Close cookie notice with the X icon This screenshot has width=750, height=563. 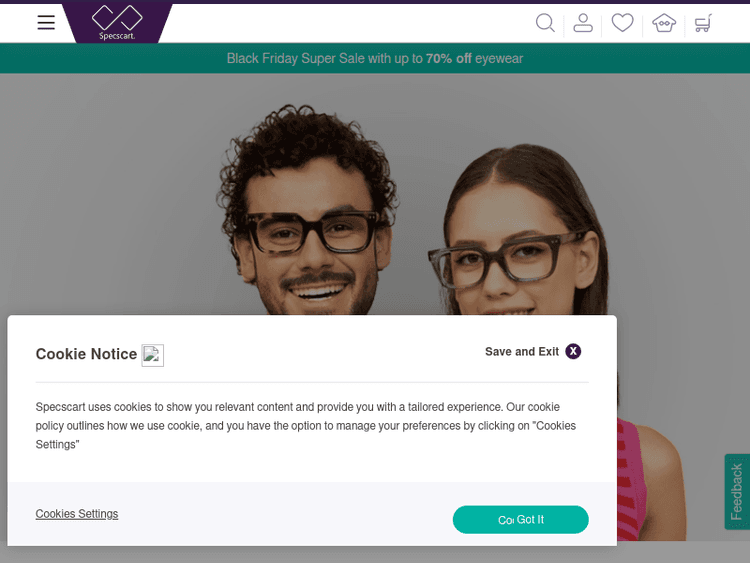(x=573, y=351)
